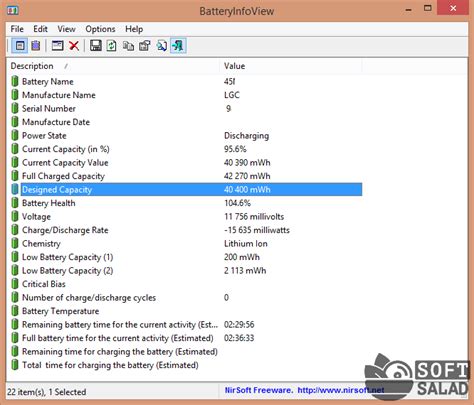The image size is (474, 405).
Task: Open the nirsoft.net link in status bar
Action: coord(341,390)
